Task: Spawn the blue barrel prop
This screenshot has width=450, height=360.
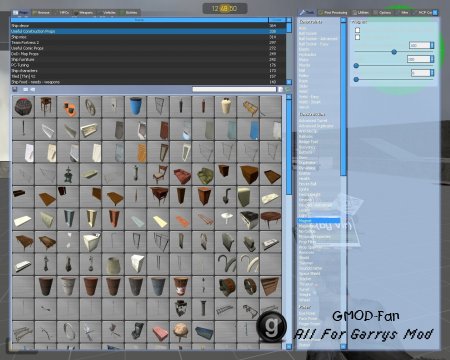Action: pos(136,107)
